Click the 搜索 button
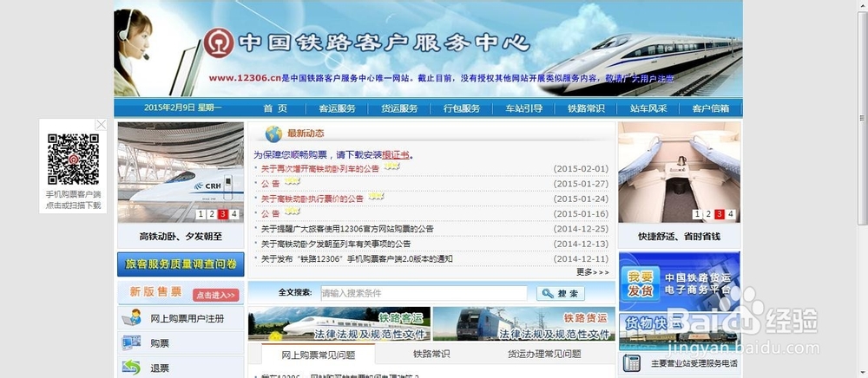The image size is (868, 378). tap(560, 293)
